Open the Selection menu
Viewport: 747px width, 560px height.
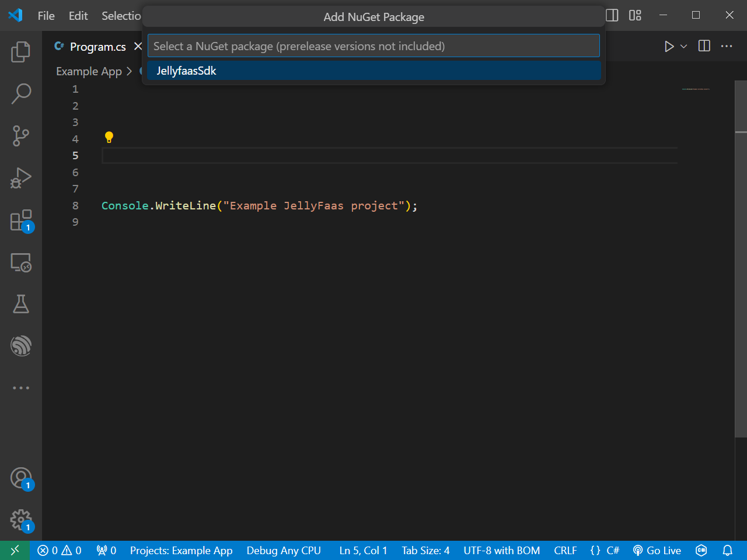click(121, 16)
